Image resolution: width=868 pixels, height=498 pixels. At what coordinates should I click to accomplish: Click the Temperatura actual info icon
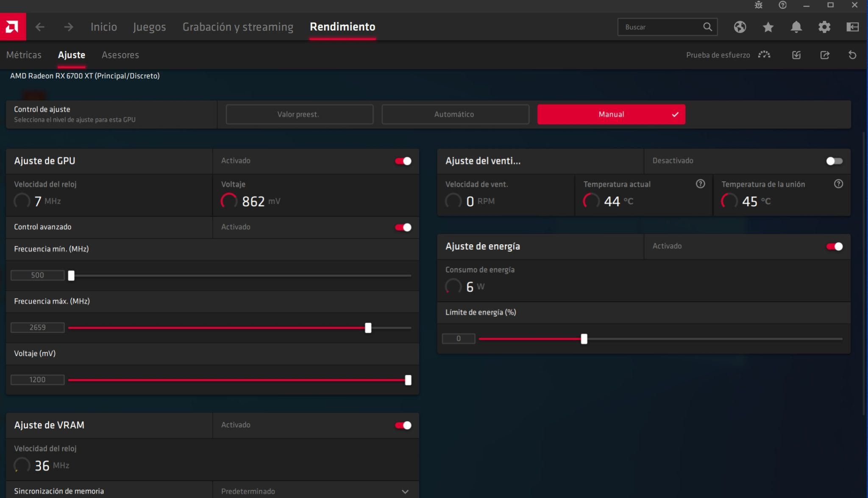pos(700,183)
